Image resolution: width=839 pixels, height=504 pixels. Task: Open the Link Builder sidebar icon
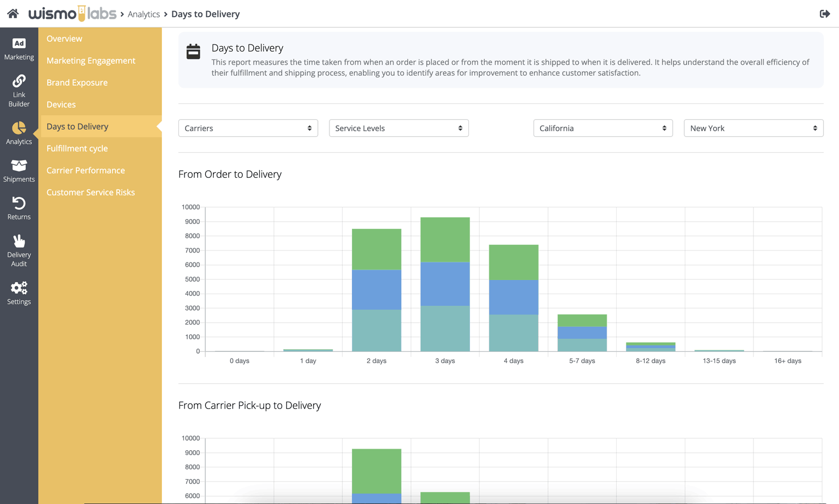[19, 81]
